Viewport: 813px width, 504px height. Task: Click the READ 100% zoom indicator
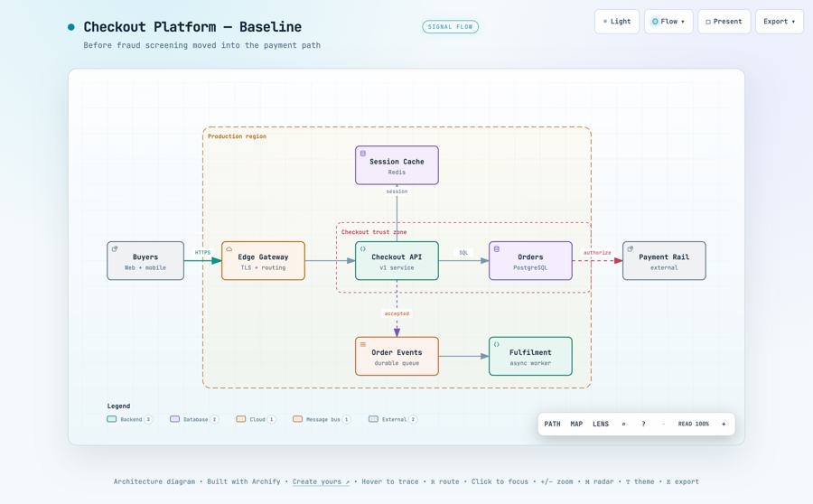(x=693, y=424)
